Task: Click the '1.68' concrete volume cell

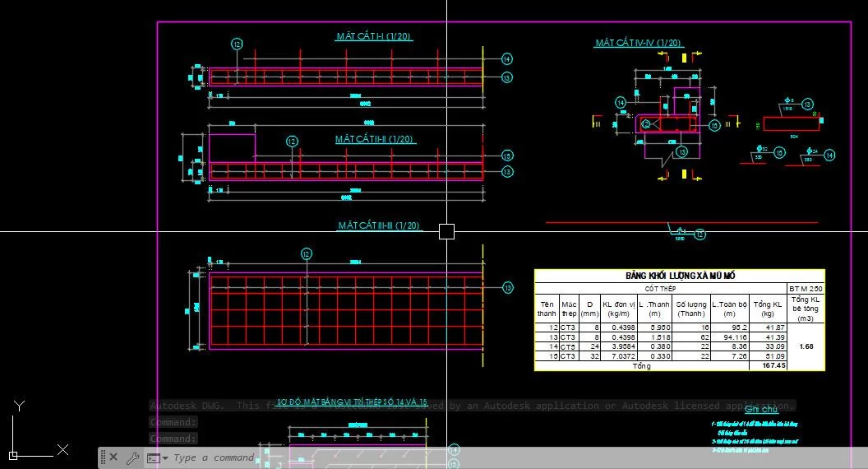Action: [x=806, y=346]
